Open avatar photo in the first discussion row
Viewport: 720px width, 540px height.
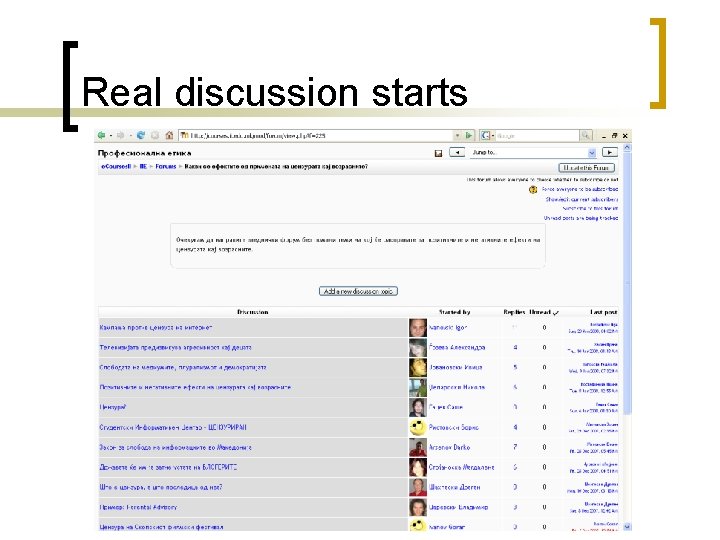[418, 327]
